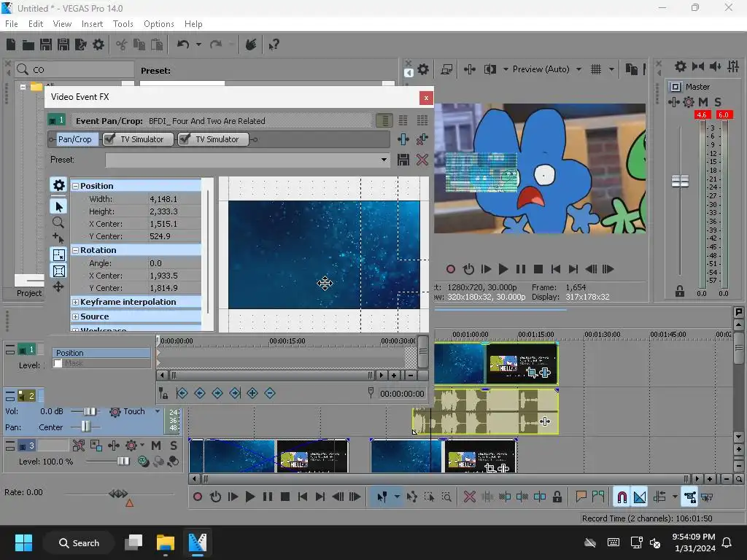This screenshot has height=560, width=747.
Task: Stop playback in main timeline transport
Action: click(x=285, y=497)
